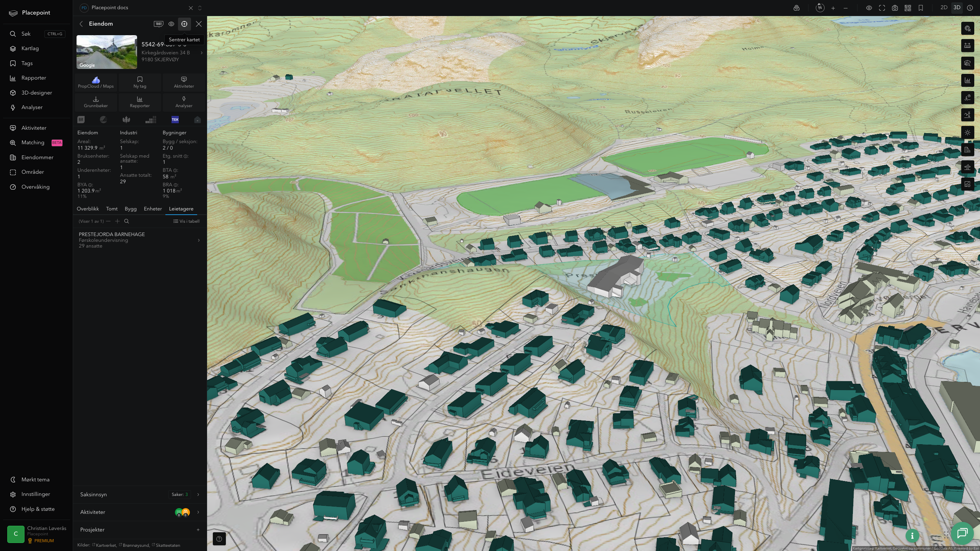The image size is (980, 551).
Task: Go back from the Eiendom panel
Action: coord(81,24)
